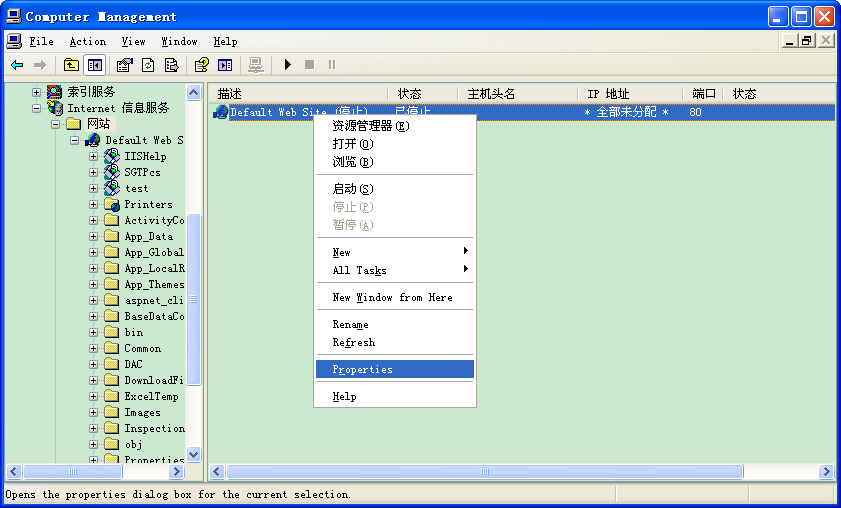Expand the DAC folder node

[x=94, y=365]
